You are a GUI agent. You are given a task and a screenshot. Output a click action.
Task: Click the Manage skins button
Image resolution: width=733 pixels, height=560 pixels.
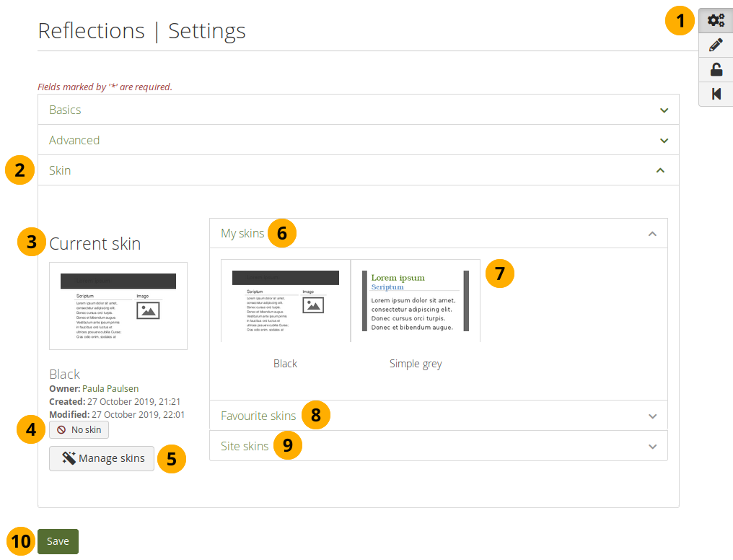pos(102,458)
